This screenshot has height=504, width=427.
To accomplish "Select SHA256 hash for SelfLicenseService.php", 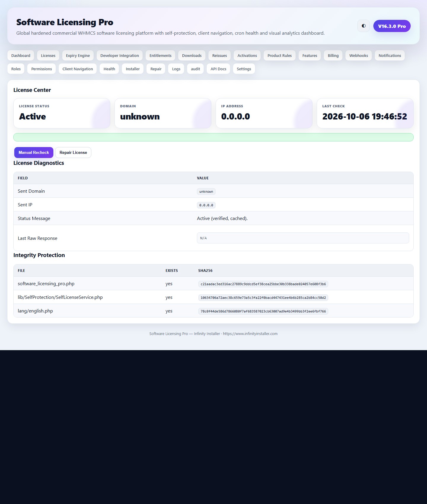I will [263, 298].
